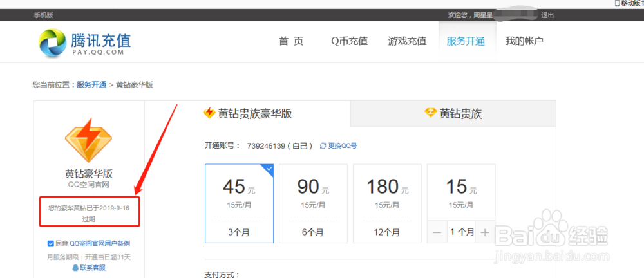Click the QQ penguin icon next to 联系客服
Image resolution: width=644 pixels, height=278 pixels.
pos(75,268)
